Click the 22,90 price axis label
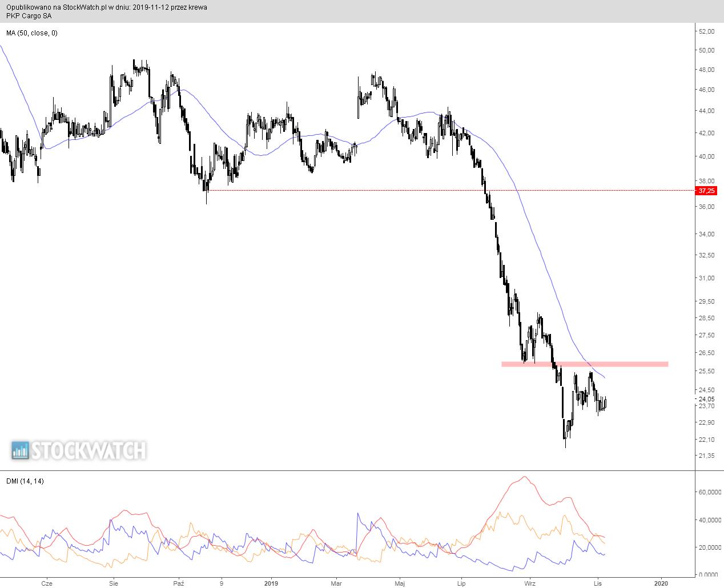 706,422
